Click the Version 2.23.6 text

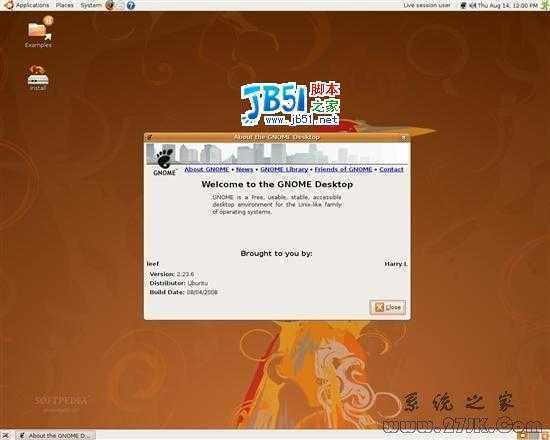[x=172, y=274]
